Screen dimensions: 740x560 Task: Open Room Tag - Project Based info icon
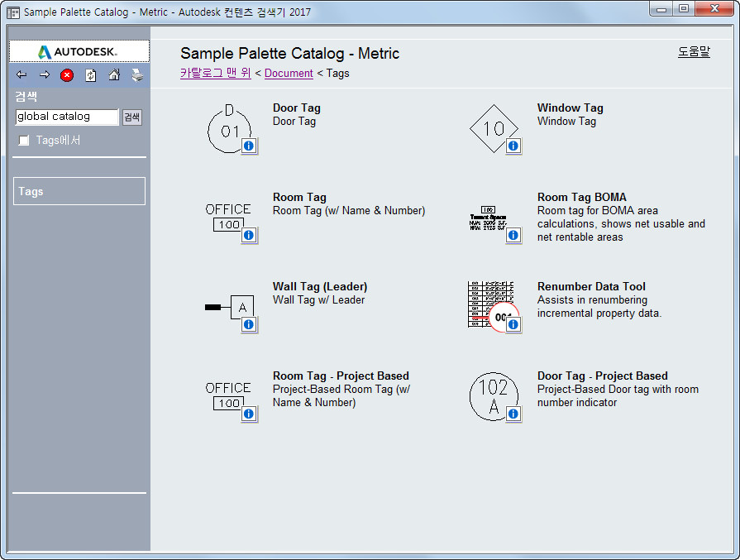coord(249,414)
